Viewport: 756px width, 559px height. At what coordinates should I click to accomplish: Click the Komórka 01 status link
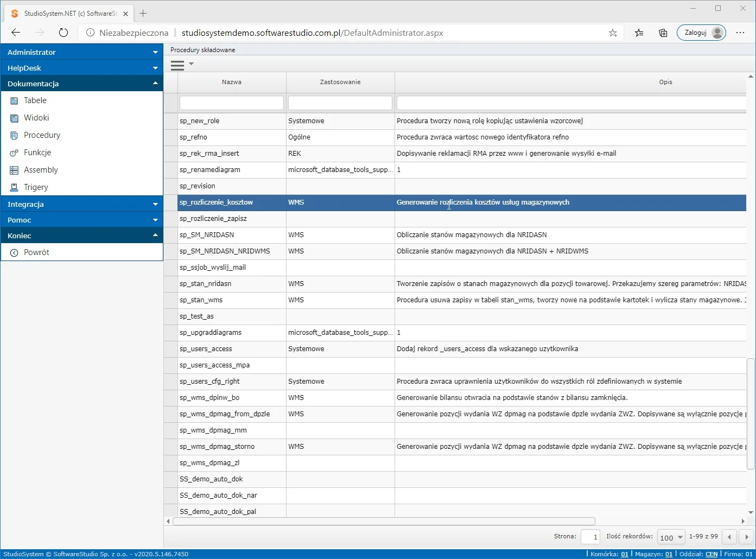click(x=625, y=554)
